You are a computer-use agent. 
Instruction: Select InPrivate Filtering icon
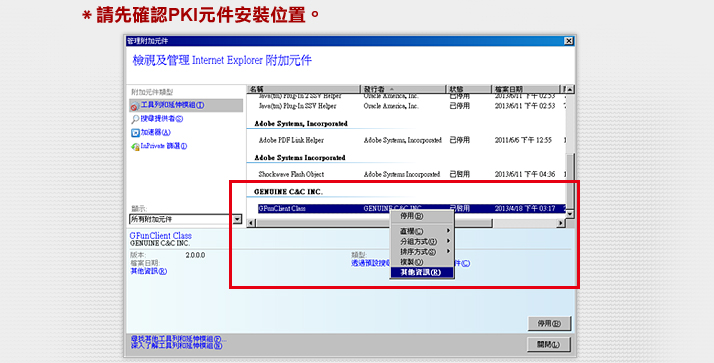click(x=135, y=147)
